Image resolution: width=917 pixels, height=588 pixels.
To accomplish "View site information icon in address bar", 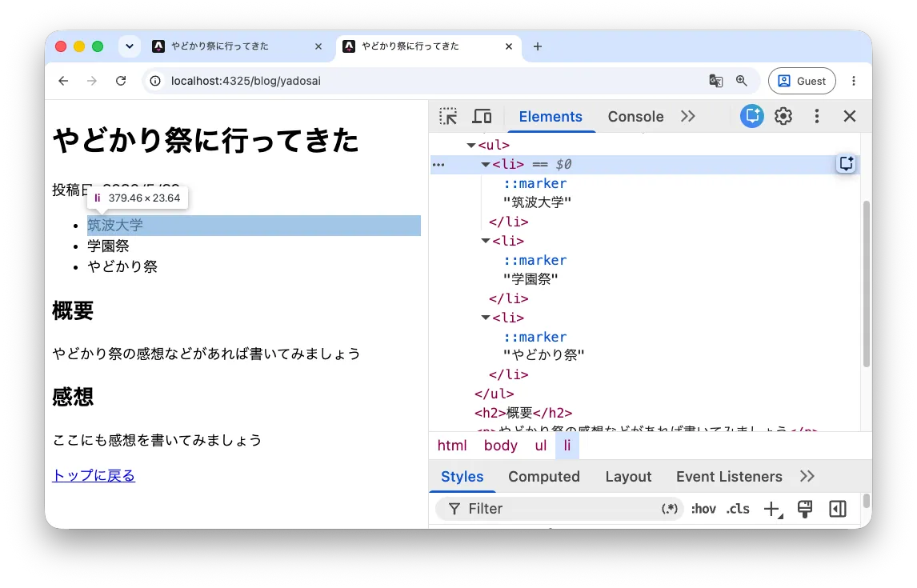I will (155, 81).
